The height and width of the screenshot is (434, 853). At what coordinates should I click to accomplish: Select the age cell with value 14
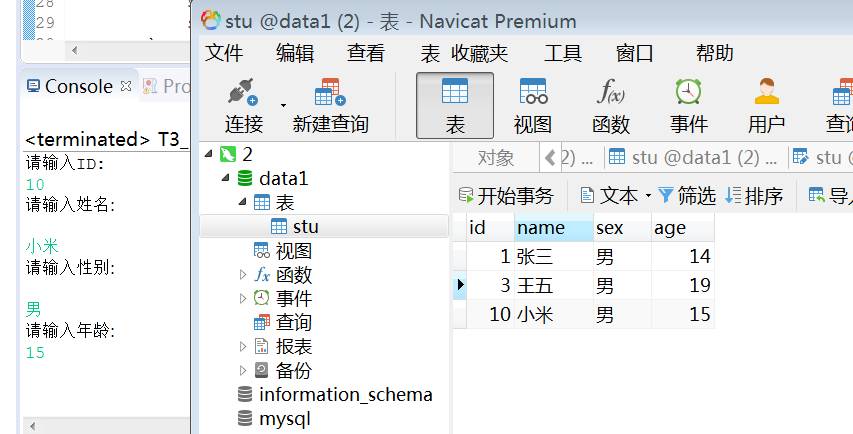[683, 256]
